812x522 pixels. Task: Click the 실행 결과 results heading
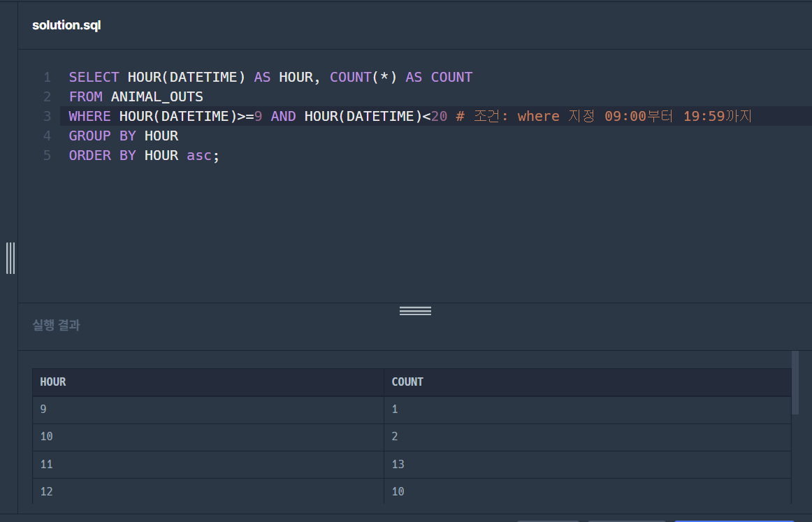pyautogui.click(x=56, y=325)
